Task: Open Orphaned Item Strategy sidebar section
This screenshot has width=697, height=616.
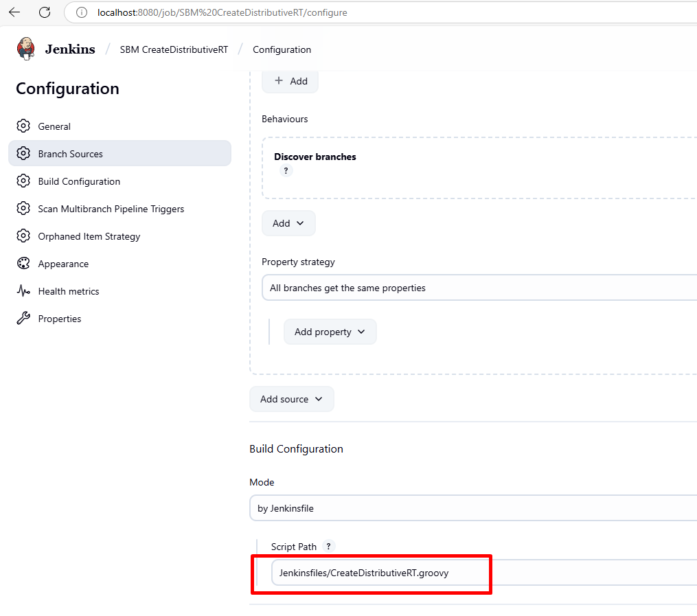Action: tap(89, 236)
